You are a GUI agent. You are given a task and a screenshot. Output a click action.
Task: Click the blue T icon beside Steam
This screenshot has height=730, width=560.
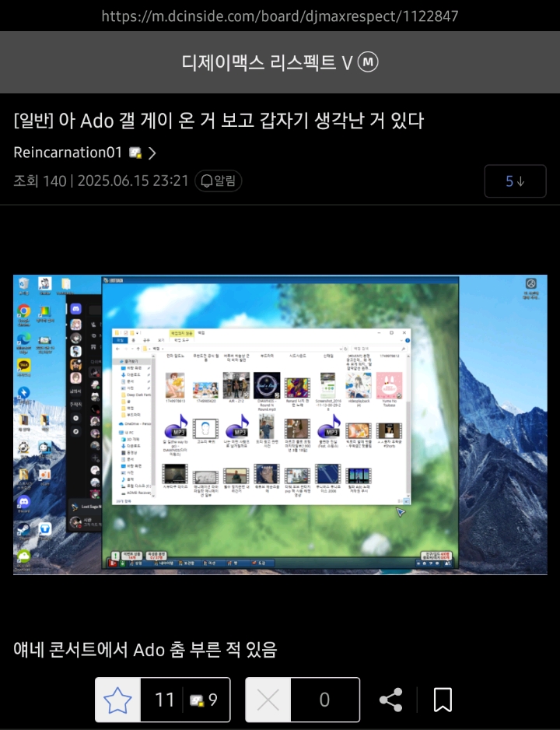[44, 529]
